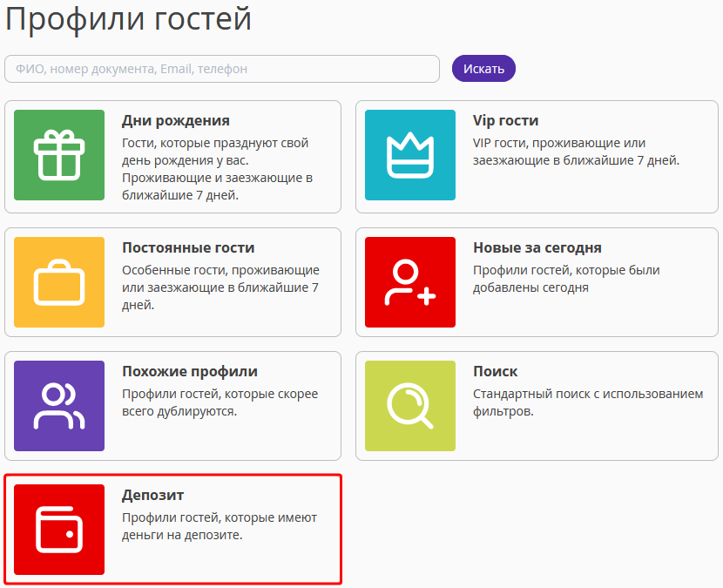Open the Депозит card title
723x588 pixels.
pos(152,495)
